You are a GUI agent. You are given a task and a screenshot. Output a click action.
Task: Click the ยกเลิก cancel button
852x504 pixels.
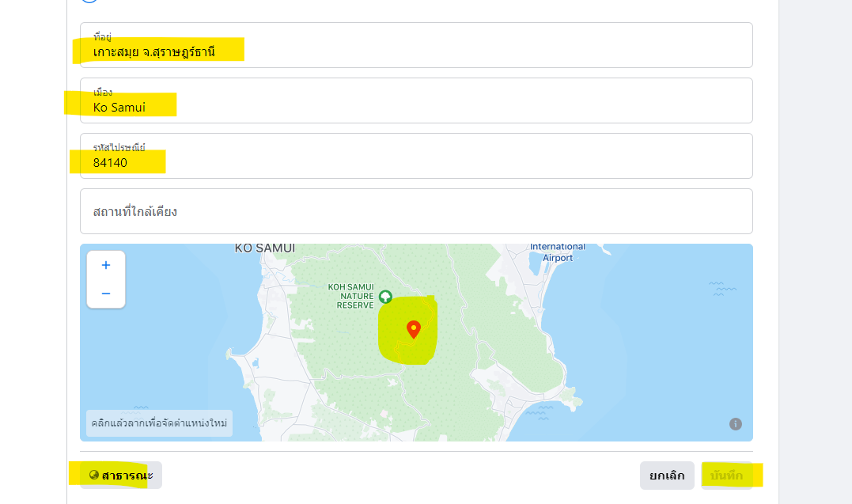[667, 476]
